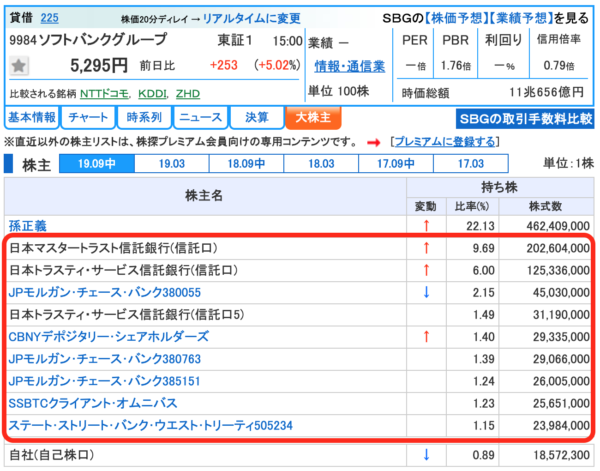600x471 pixels.
Task: Switch to realtime price link
Action: [x=251, y=18]
